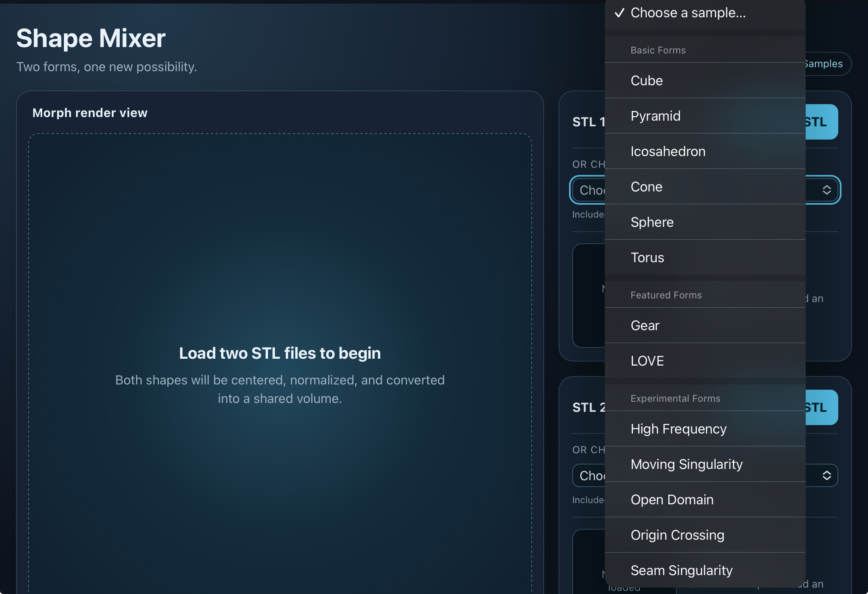Pick the Icosahedron sample

pyautogui.click(x=705, y=151)
